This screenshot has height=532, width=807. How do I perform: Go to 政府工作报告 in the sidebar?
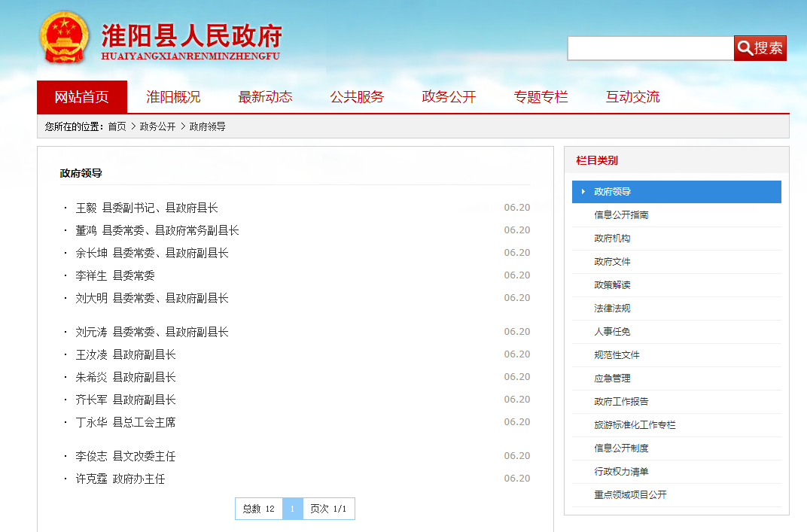(x=621, y=402)
